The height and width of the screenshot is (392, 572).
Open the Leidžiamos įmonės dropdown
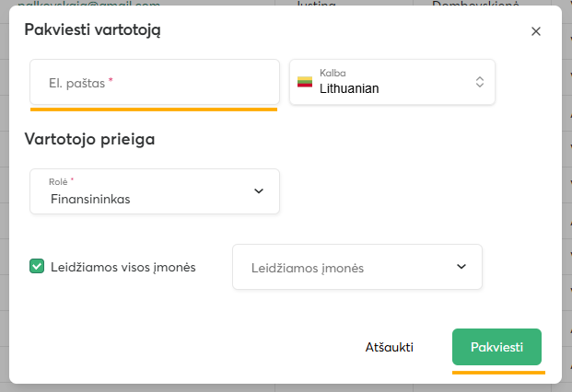pyautogui.click(x=357, y=267)
